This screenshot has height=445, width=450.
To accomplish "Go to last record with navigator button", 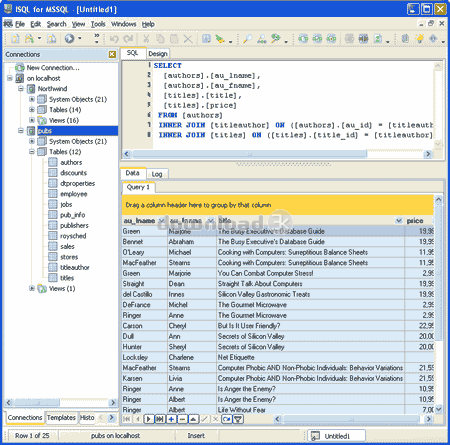I will click(160, 419).
